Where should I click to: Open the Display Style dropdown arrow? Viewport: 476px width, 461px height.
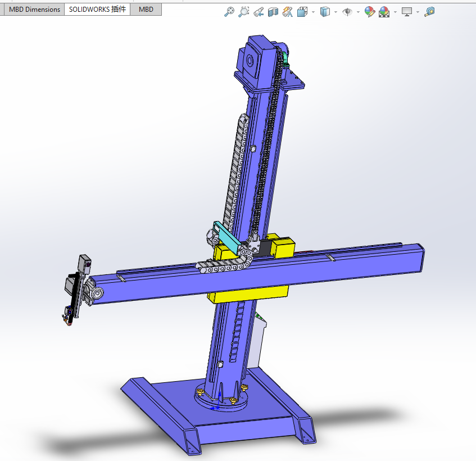(x=336, y=12)
